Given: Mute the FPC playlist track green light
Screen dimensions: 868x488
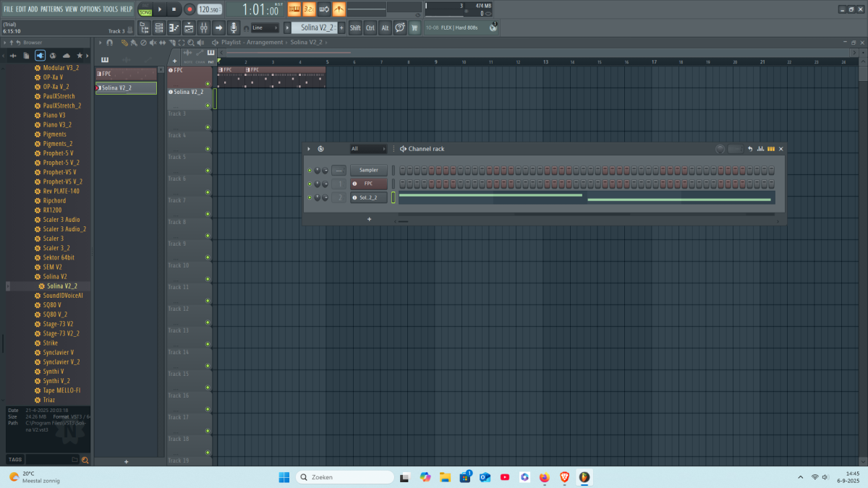Looking at the screenshot, I should click(208, 84).
